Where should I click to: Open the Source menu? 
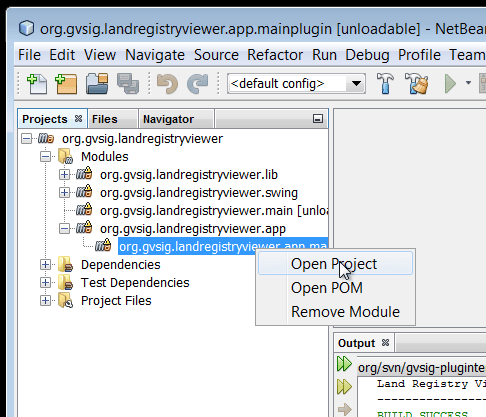tap(216, 55)
